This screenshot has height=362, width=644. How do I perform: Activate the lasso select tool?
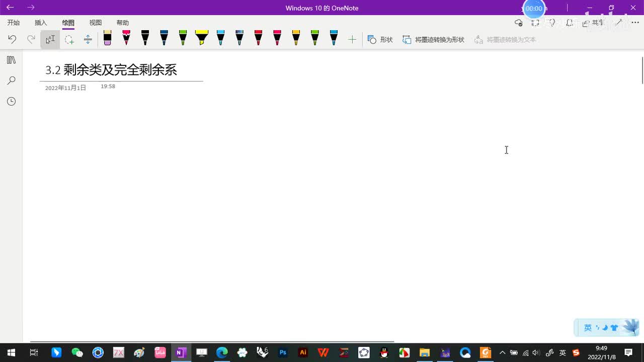coord(69,39)
